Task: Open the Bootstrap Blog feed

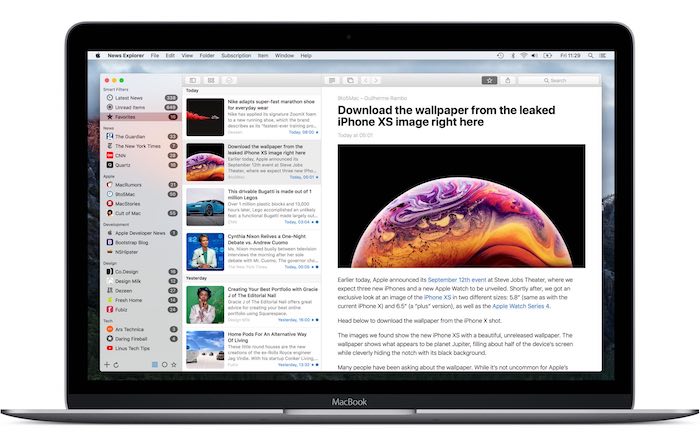Action: (x=141, y=242)
